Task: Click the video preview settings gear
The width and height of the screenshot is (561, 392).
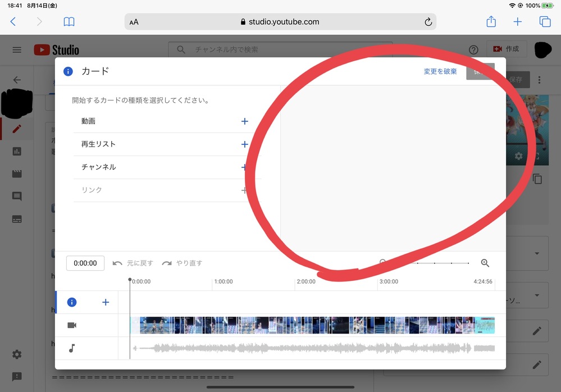Action: tap(518, 156)
